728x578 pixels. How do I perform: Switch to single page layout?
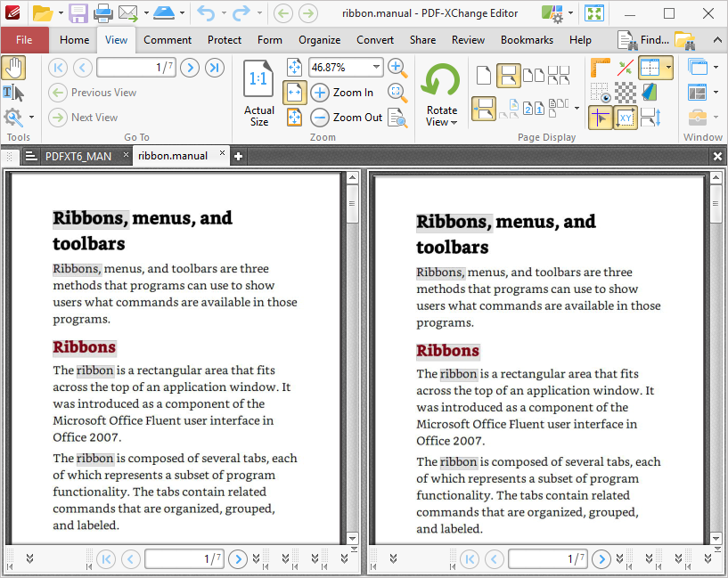coord(484,76)
